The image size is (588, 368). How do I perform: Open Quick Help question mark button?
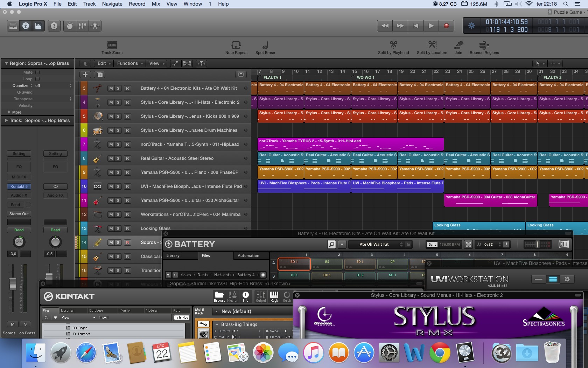[54, 26]
